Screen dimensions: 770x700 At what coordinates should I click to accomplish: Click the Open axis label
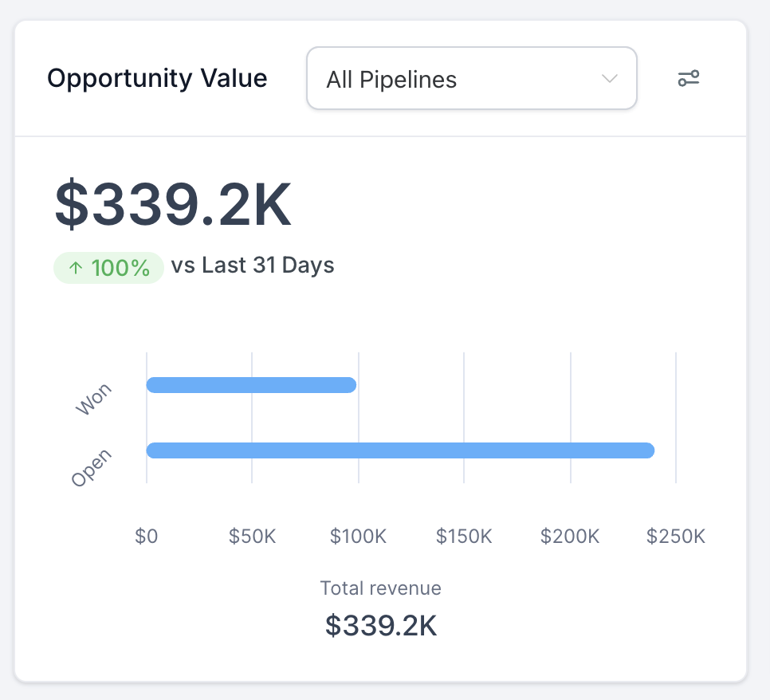[92, 468]
